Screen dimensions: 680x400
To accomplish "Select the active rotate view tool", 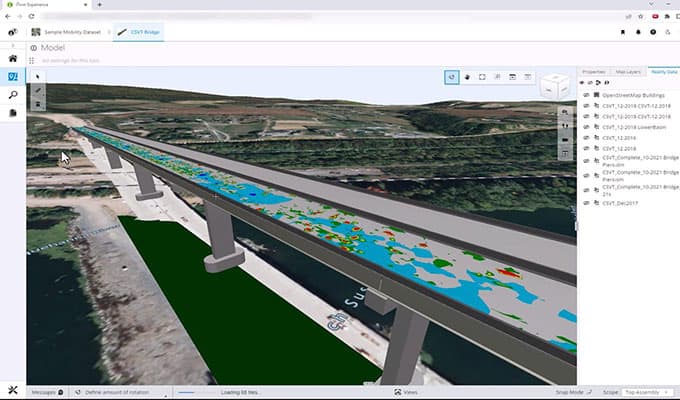I will tap(451, 76).
